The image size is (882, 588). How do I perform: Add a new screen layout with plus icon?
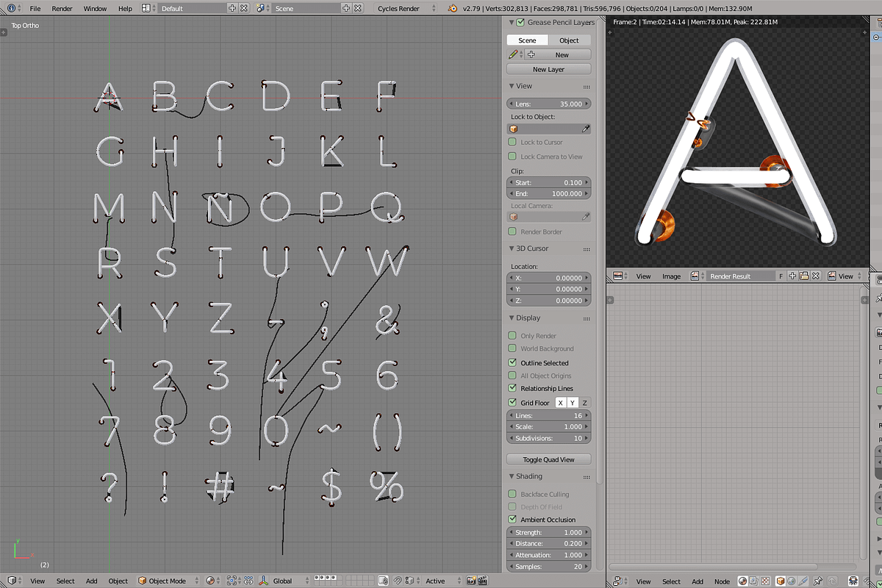click(x=232, y=8)
